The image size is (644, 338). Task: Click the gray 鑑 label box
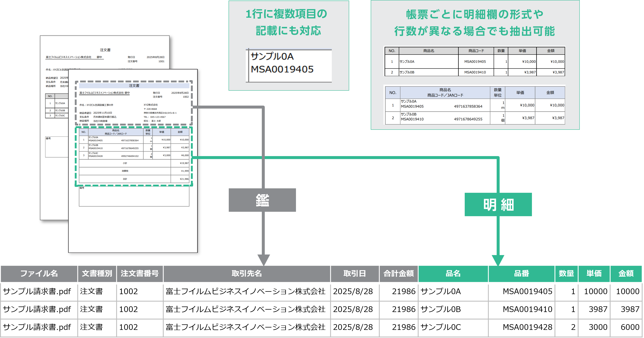pos(262,200)
